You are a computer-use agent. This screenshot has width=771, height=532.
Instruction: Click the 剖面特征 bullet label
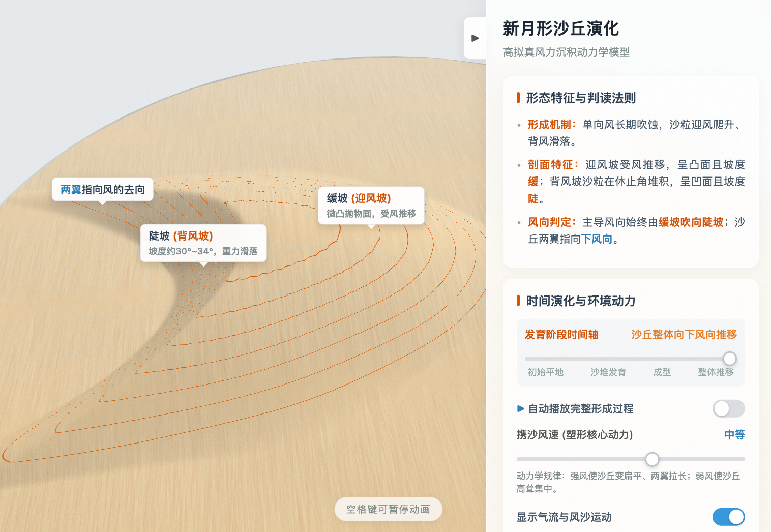(554, 165)
